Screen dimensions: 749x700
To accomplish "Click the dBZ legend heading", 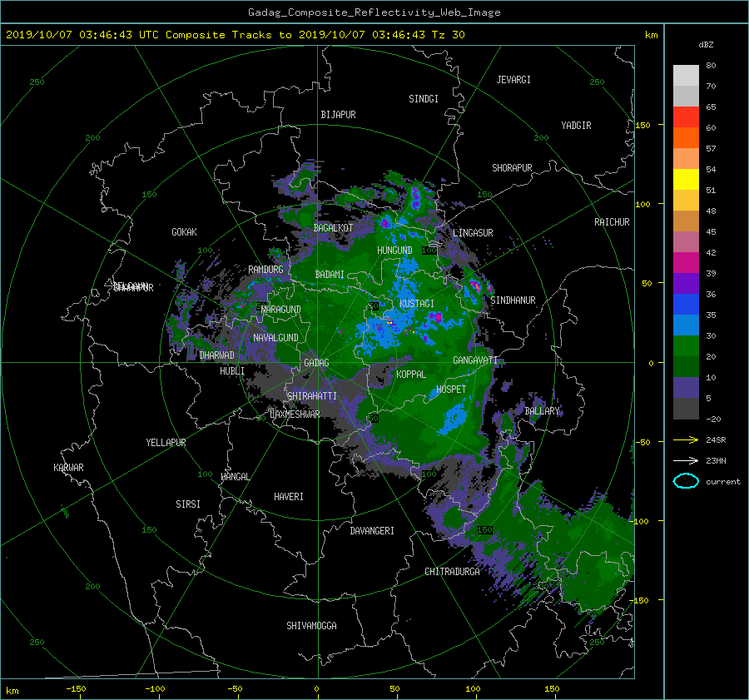I will 706,45.
